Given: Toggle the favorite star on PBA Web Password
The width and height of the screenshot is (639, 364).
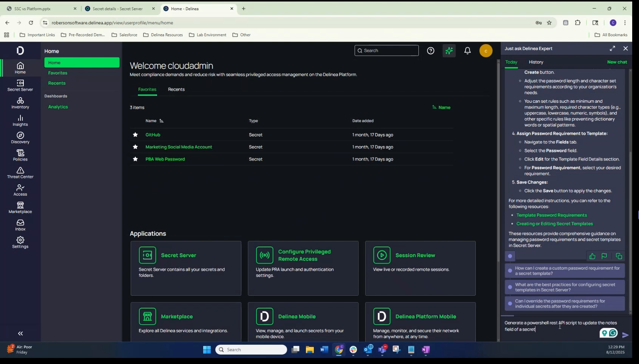Looking at the screenshot, I should (x=135, y=159).
